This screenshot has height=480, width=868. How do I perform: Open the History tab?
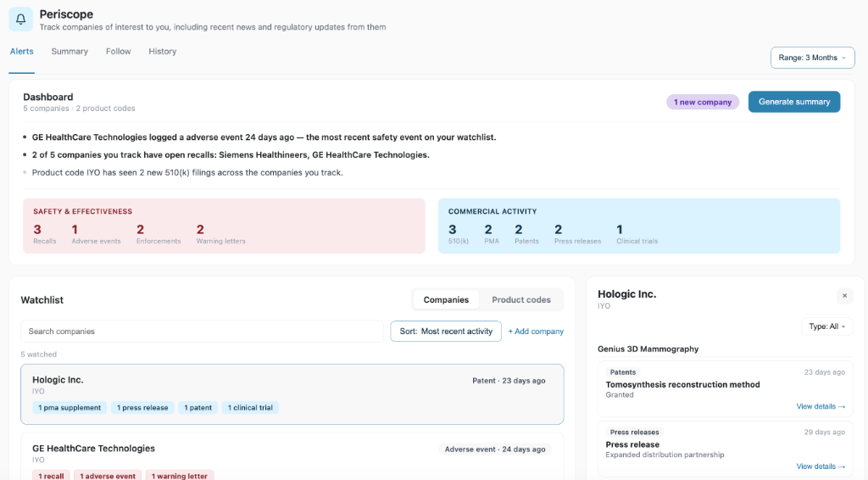(162, 52)
